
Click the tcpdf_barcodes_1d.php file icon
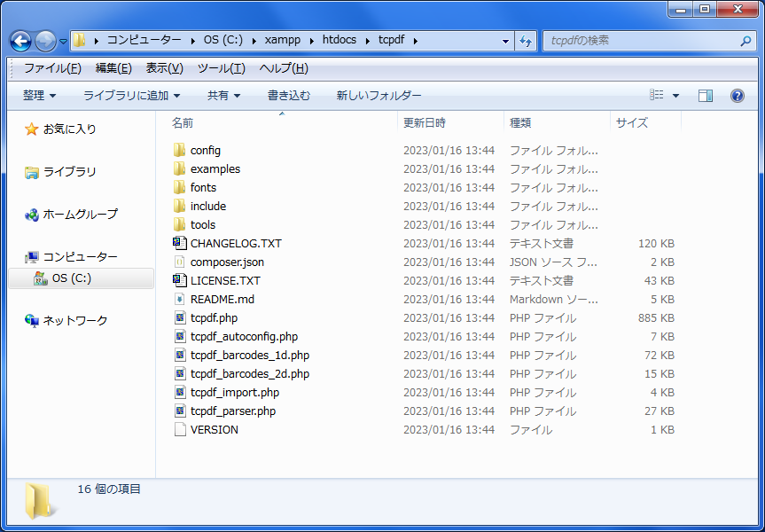pos(180,355)
